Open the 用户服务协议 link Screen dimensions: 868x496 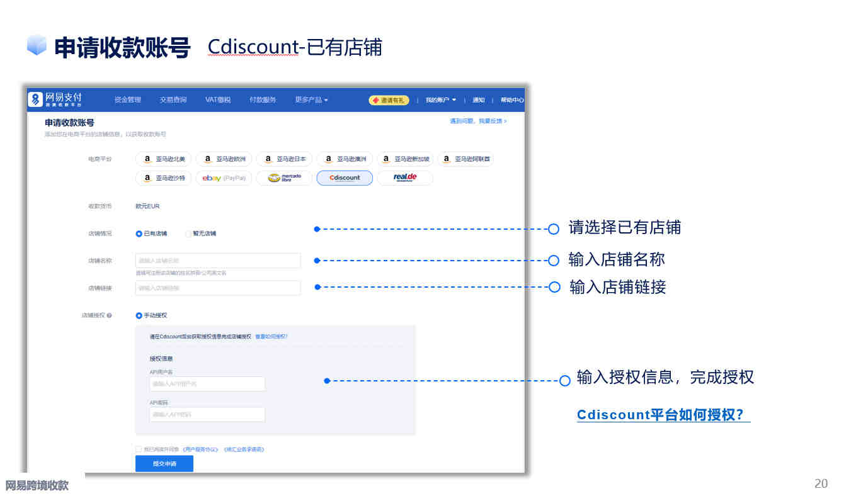tap(200, 449)
